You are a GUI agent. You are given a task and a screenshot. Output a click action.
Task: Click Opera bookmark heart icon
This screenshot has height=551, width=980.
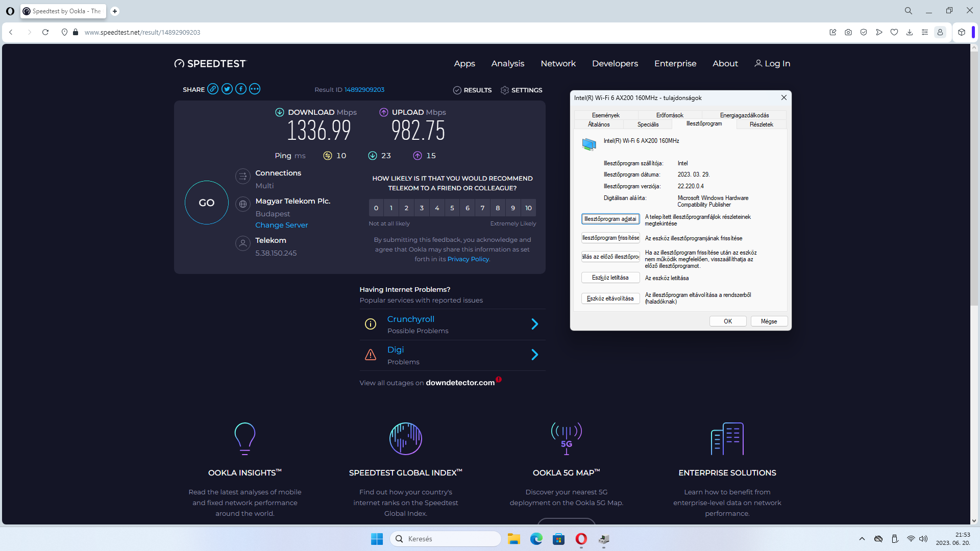(x=894, y=32)
